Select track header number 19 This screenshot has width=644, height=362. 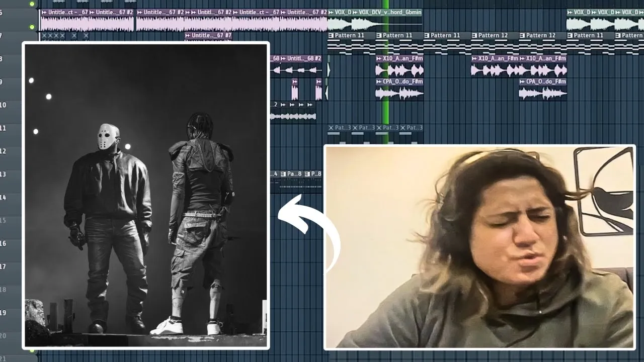pyautogui.click(x=3, y=313)
